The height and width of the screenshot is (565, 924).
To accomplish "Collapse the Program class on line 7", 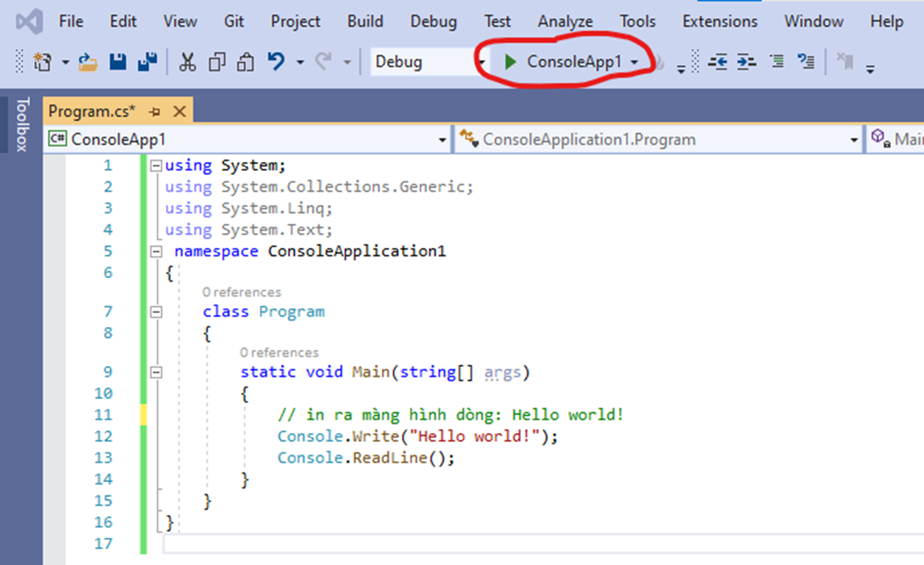I will click(x=154, y=311).
